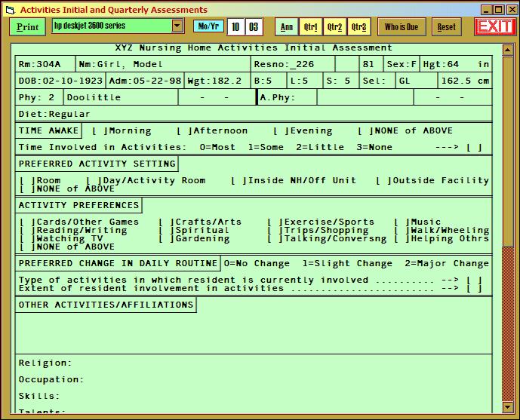Click the Sex:F field
The image size is (520, 420).
[x=402, y=64]
